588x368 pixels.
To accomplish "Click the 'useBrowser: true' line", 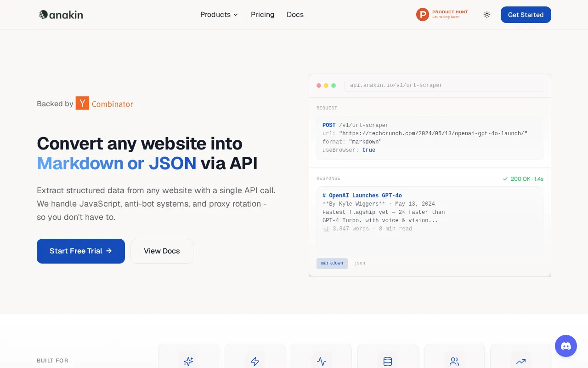I will (349, 150).
